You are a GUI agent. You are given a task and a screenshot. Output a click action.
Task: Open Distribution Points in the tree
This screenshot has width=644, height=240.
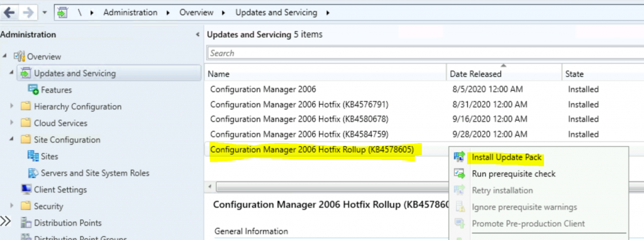(x=68, y=223)
